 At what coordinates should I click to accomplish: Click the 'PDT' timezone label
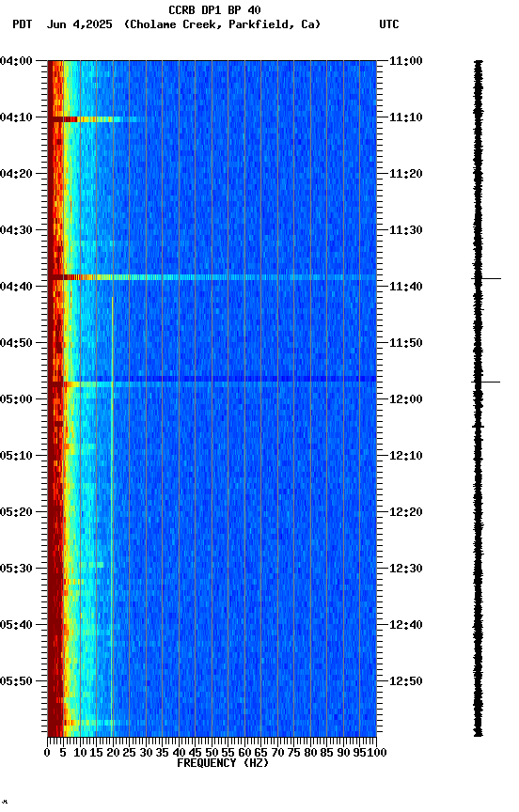coord(23,24)
